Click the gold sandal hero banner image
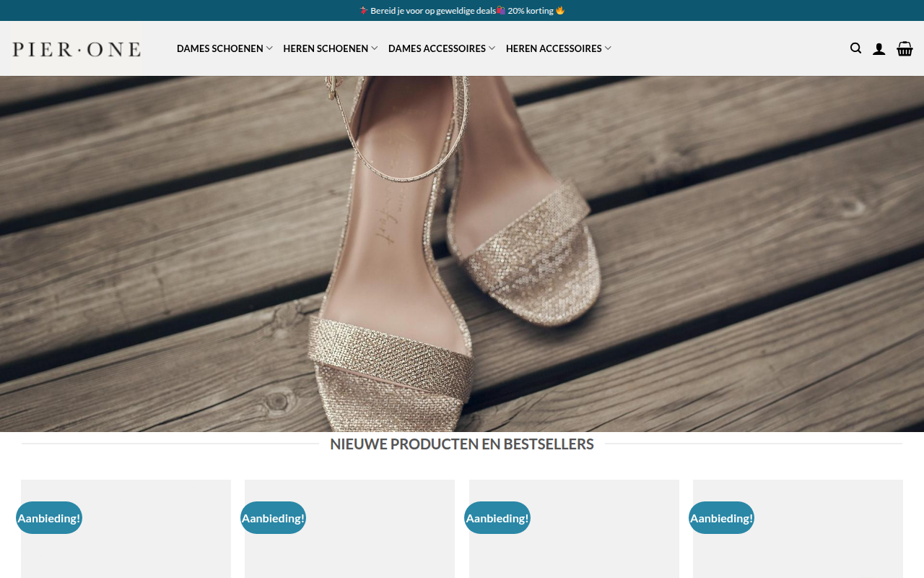This screenshot has width=924, height=578. pos(462,254)
